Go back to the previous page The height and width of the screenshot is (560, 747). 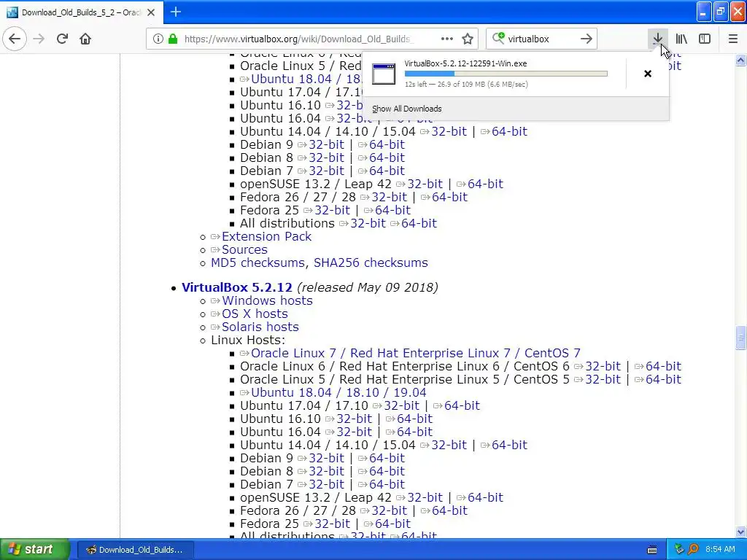(x=15, y=39)
